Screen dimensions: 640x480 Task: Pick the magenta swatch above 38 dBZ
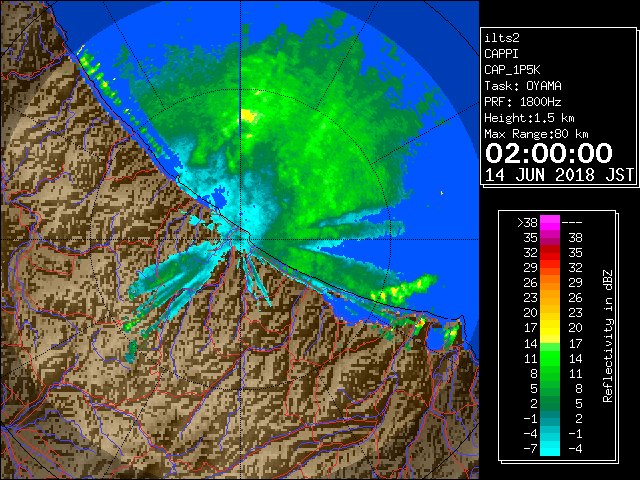[x=550, y=223]
